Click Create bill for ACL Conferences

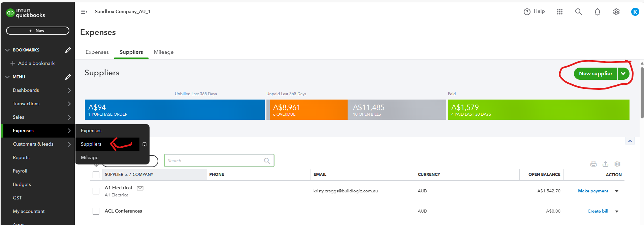click(598, 211)
